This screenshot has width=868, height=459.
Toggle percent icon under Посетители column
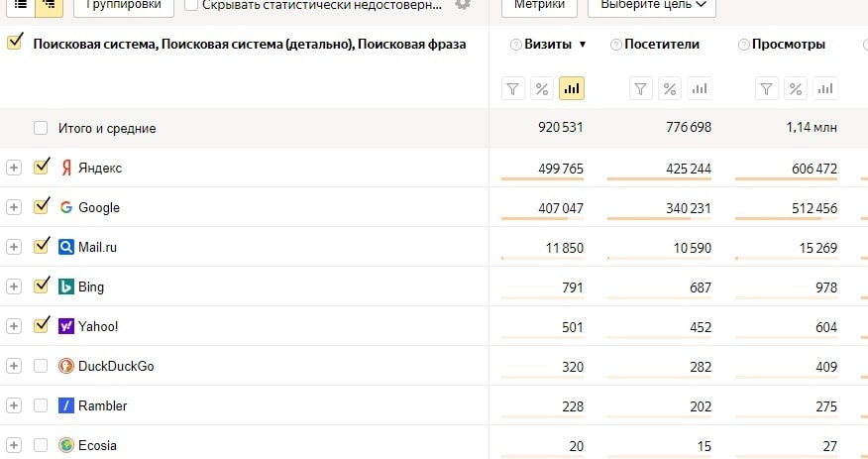[x=670, y=89]
